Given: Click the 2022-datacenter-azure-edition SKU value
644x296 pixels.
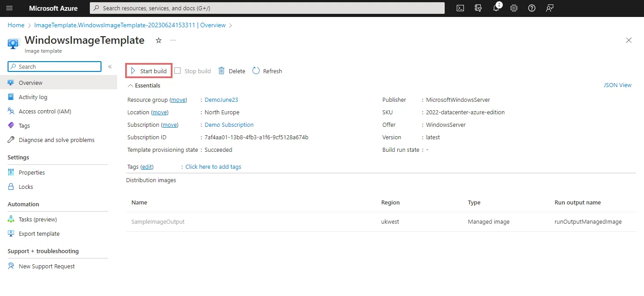Looking at the screenshot, I should [465, 113].
